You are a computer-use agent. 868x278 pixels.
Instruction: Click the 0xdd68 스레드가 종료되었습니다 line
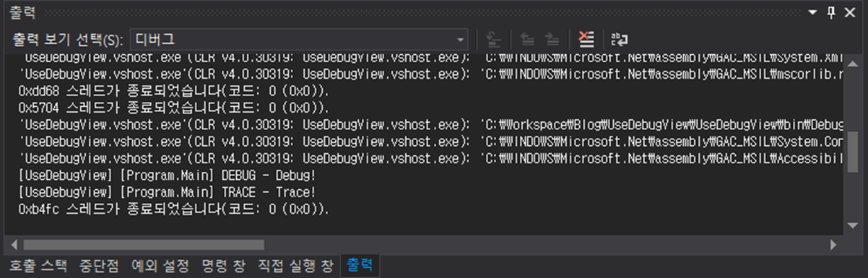pos(173,92)
